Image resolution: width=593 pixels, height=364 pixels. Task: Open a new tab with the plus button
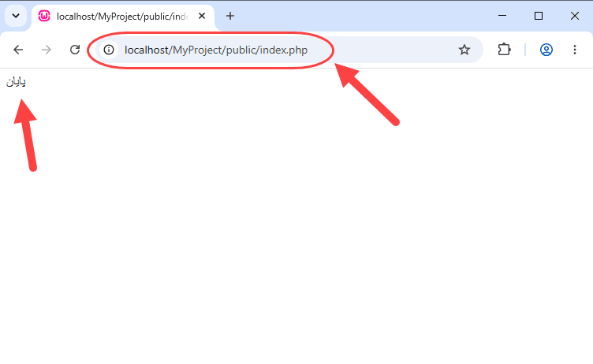point(230,16)
